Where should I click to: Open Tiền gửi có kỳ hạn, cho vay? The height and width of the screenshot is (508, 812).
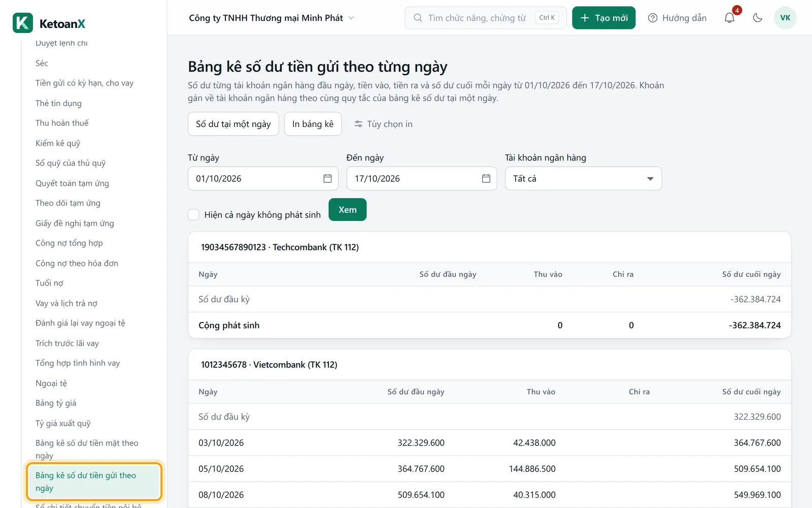click(84, 83)
